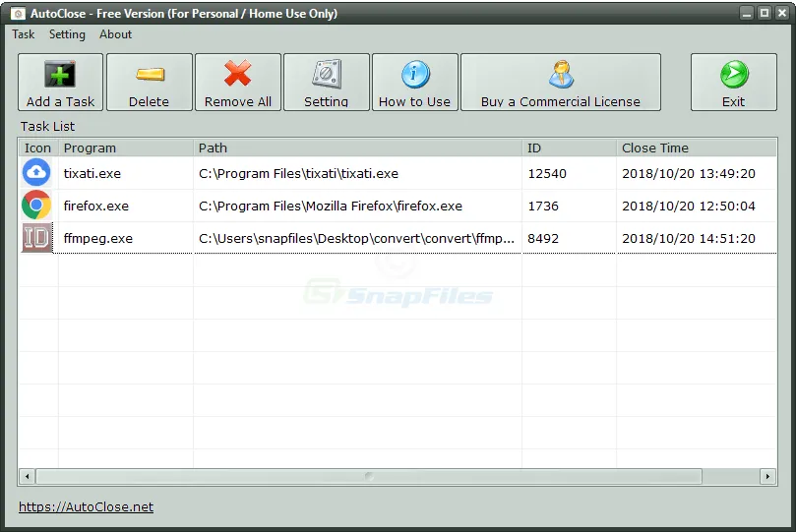Select the firefox.exe program name
The image size is (796, 532).
click(x=96, y=206)
